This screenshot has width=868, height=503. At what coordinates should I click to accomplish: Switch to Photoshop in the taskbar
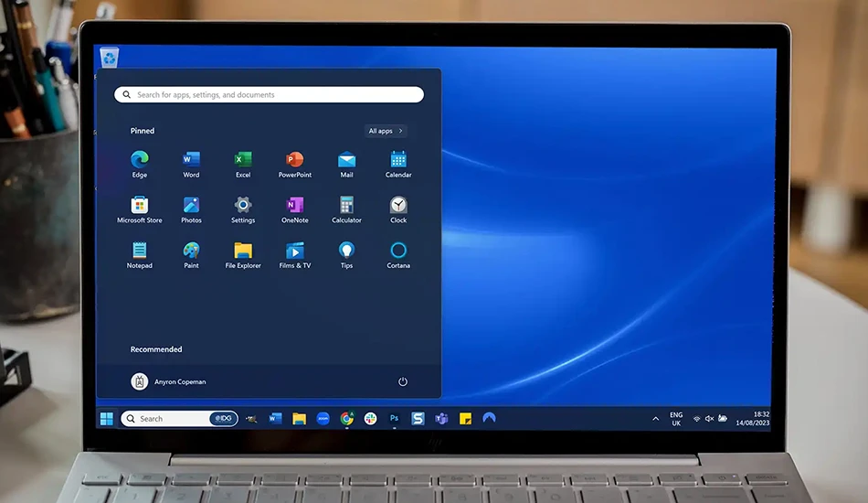click(x=394, y=418)
